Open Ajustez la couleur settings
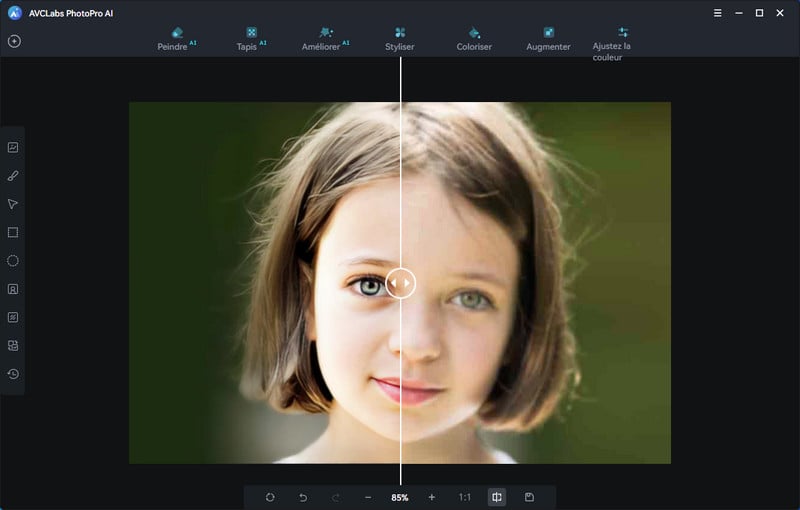 pos(612,44)
